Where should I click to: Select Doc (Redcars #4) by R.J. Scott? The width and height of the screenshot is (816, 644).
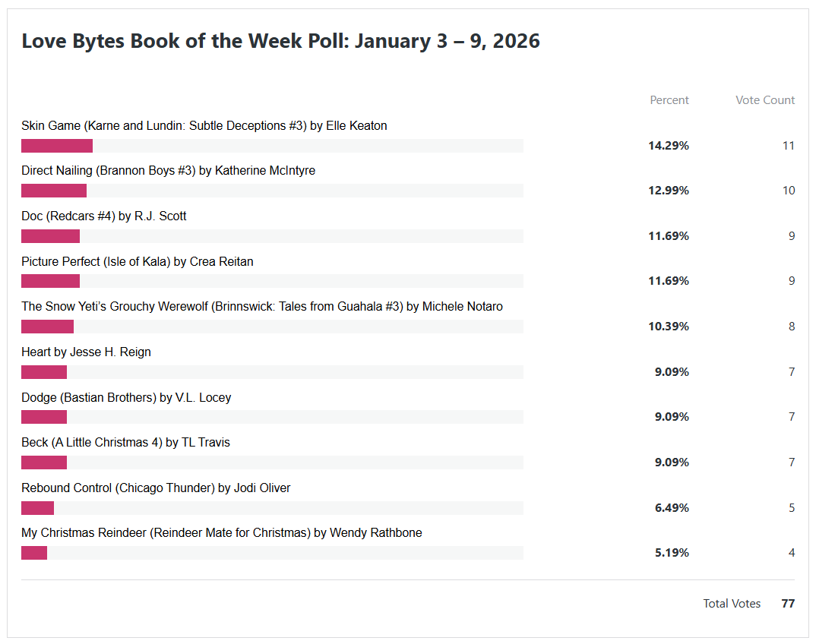pyautogui.click(x=103, y=216)
